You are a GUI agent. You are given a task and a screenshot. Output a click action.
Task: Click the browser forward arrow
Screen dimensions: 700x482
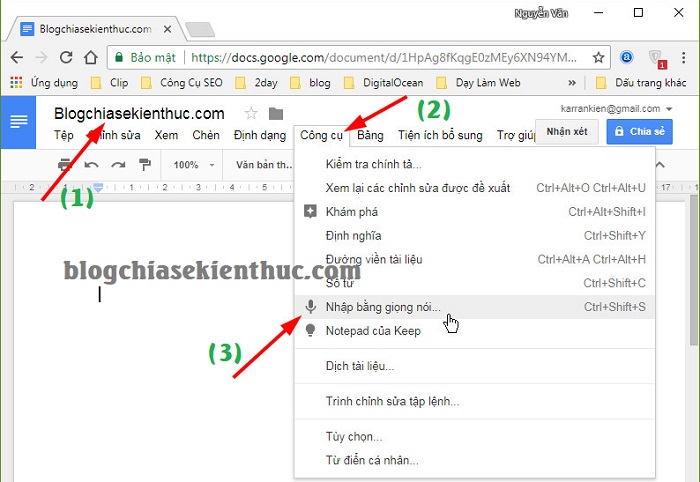42,57
